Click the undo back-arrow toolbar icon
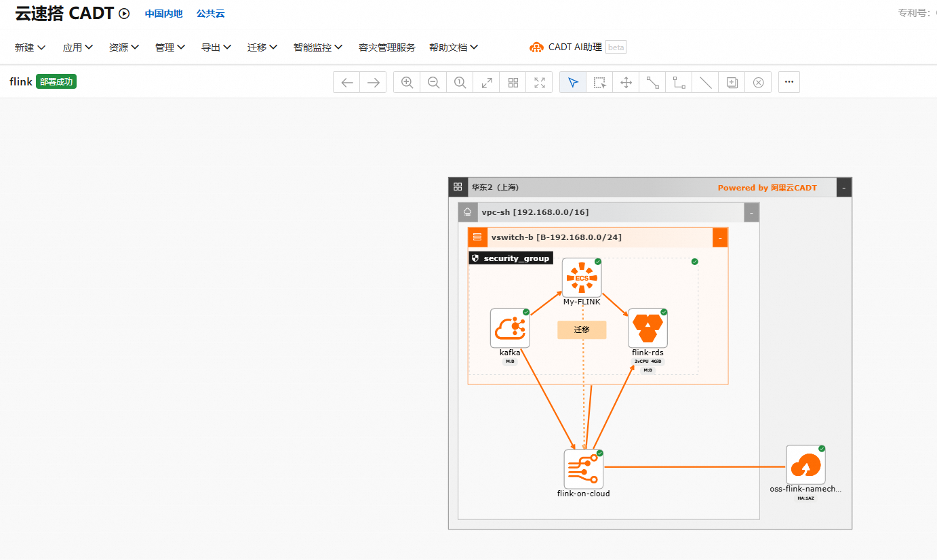Viewport: 937px width, 560px height. tap(347, 82)
